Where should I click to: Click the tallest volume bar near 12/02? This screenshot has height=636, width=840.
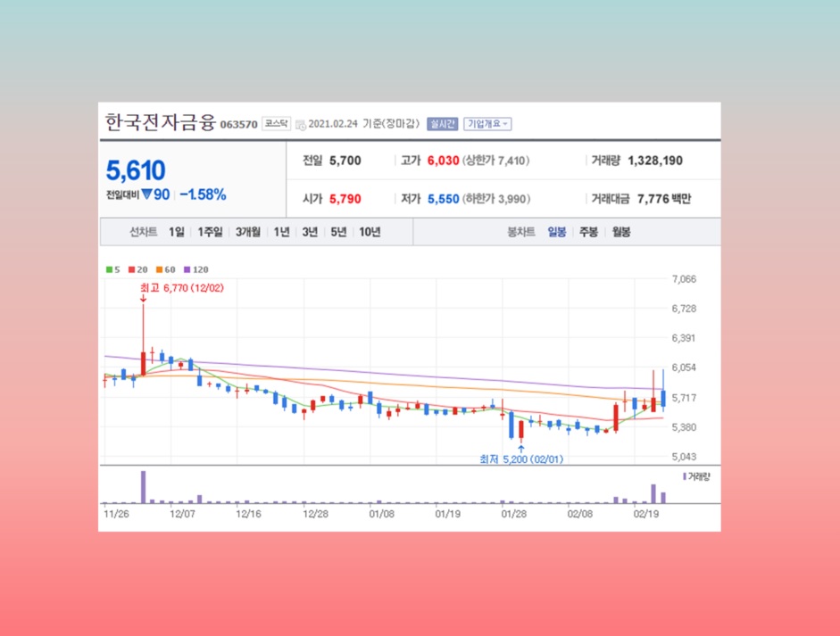click(143, 487)
